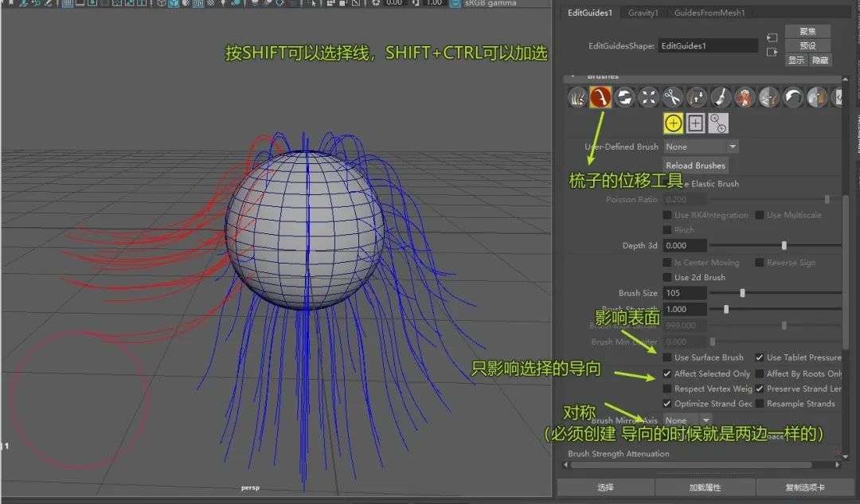Viewport: 860px width, 504px height.
Task: Click the circular-arrows rotate brush icon
Action: pos(625,98)
